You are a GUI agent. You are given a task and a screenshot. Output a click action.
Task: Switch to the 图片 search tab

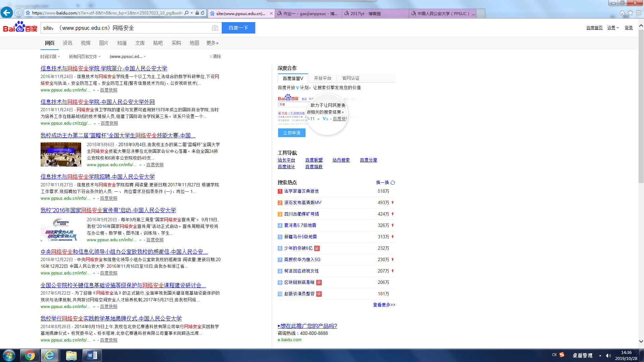104,43
